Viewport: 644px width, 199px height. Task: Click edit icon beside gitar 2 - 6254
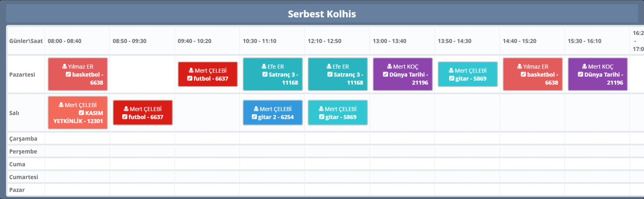(x=254, y=117)
